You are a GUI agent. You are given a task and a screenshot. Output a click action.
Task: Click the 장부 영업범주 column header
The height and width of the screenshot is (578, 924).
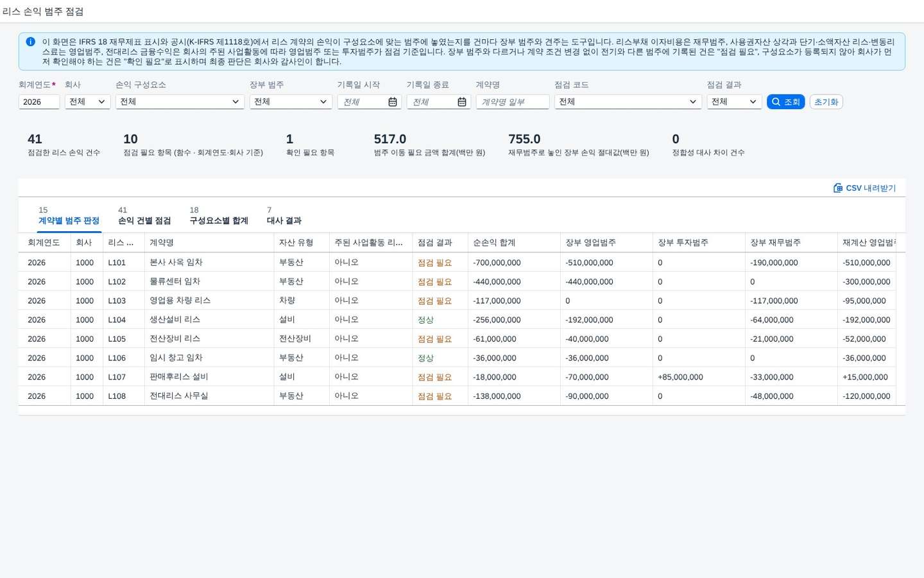(x=606, y=243)
